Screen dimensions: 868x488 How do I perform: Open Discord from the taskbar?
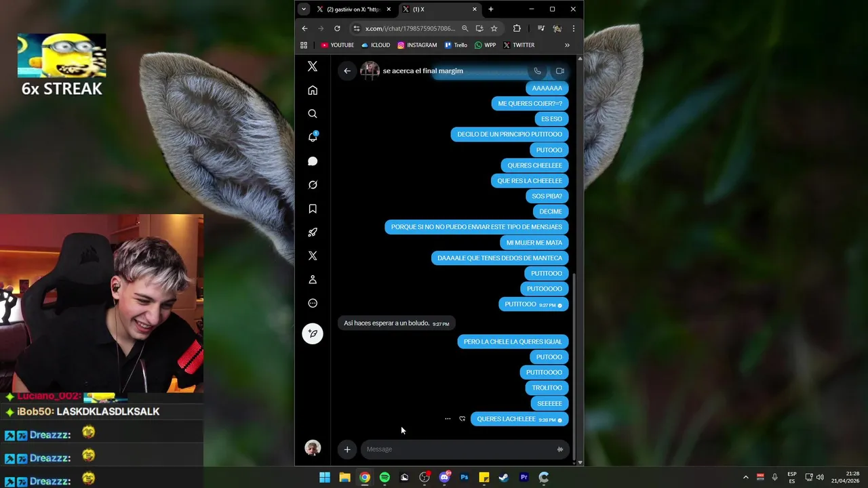(444, 477)
